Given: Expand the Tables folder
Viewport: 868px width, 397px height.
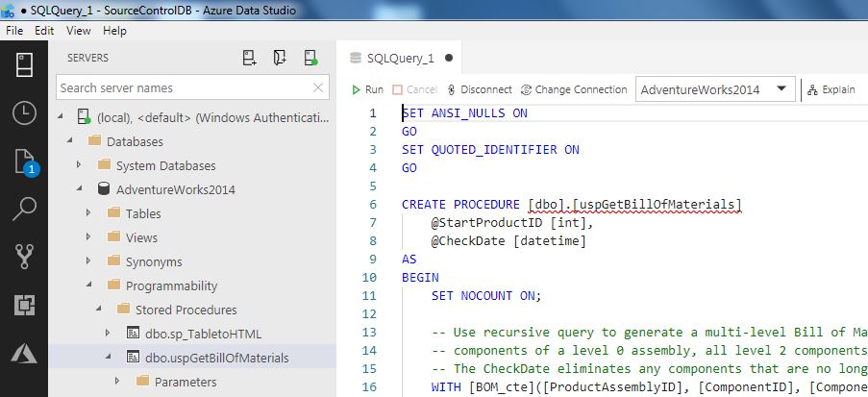Looking at the screenshot, I should pos(88,213).
